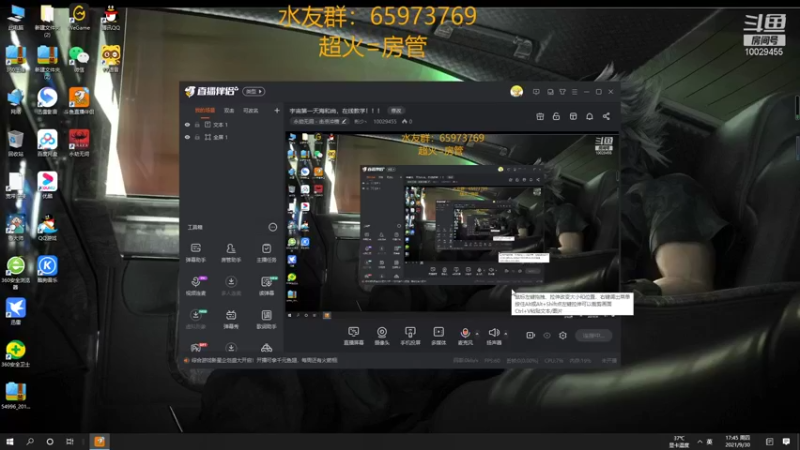Select the 全屏 1 source row
Viewport: 800px width, 450px height.
click(232, 137)
